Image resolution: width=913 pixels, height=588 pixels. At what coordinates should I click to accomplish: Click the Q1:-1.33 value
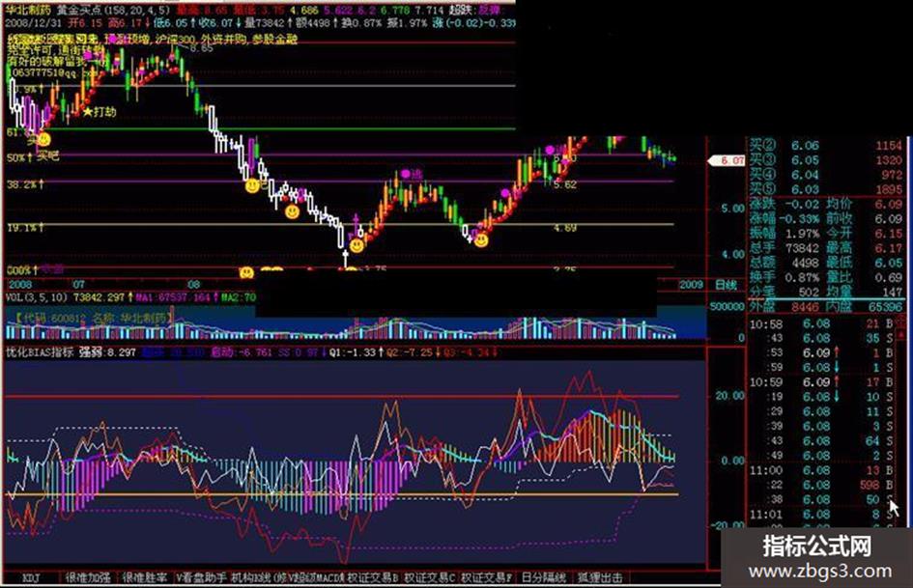click(x=352, y=351)
